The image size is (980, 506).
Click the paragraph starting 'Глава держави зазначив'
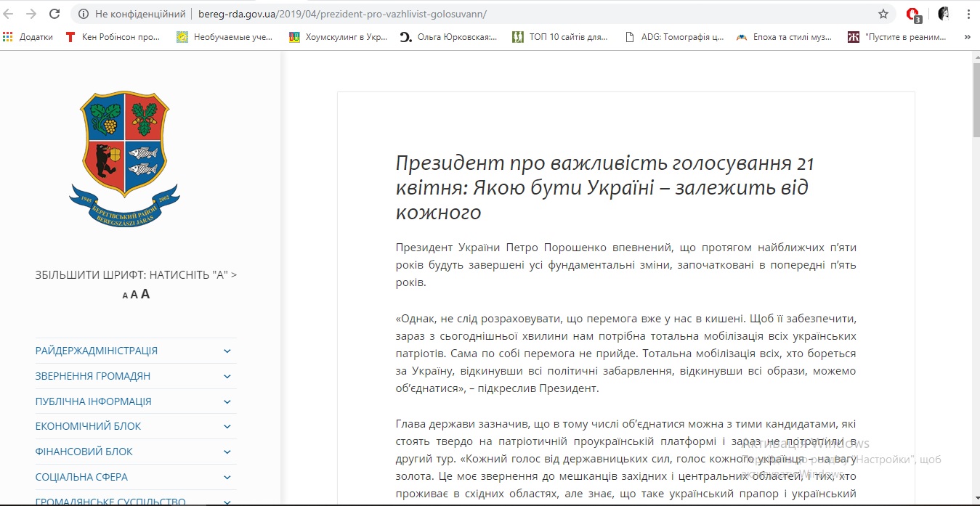tap(626, 460)
